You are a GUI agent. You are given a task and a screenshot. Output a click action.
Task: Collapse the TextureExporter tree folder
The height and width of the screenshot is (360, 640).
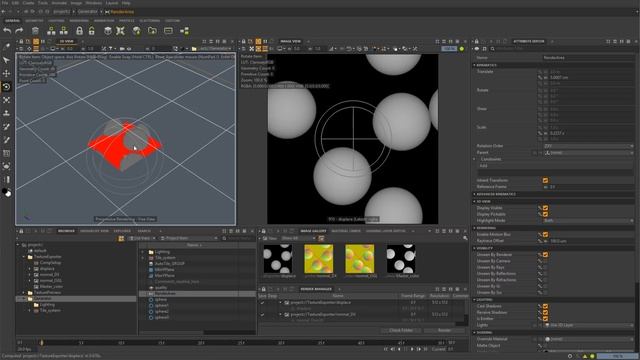coord(24,257)
